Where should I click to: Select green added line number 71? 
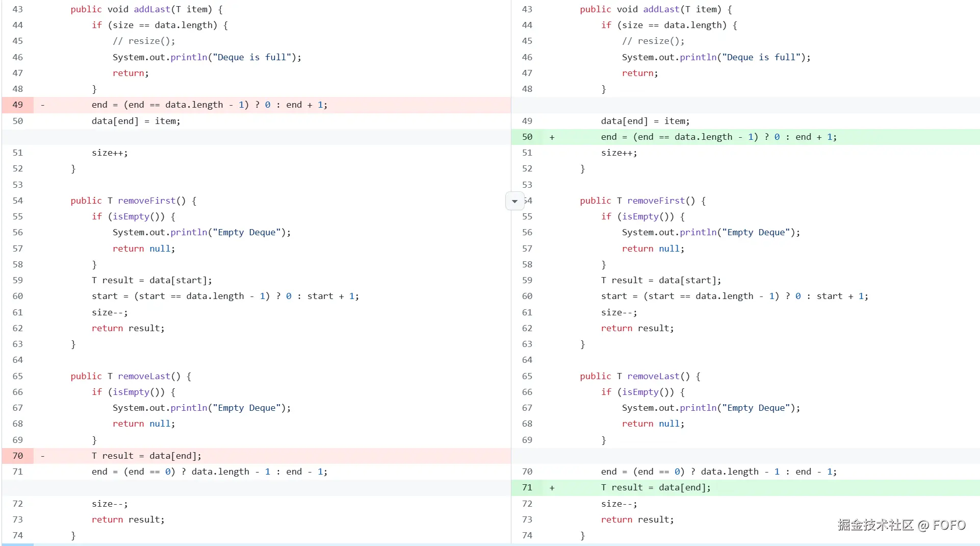pos(527,488)
